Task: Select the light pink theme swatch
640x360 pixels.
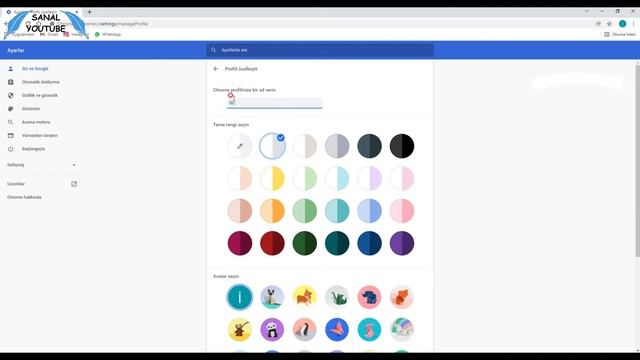Action: pos(402,178)
